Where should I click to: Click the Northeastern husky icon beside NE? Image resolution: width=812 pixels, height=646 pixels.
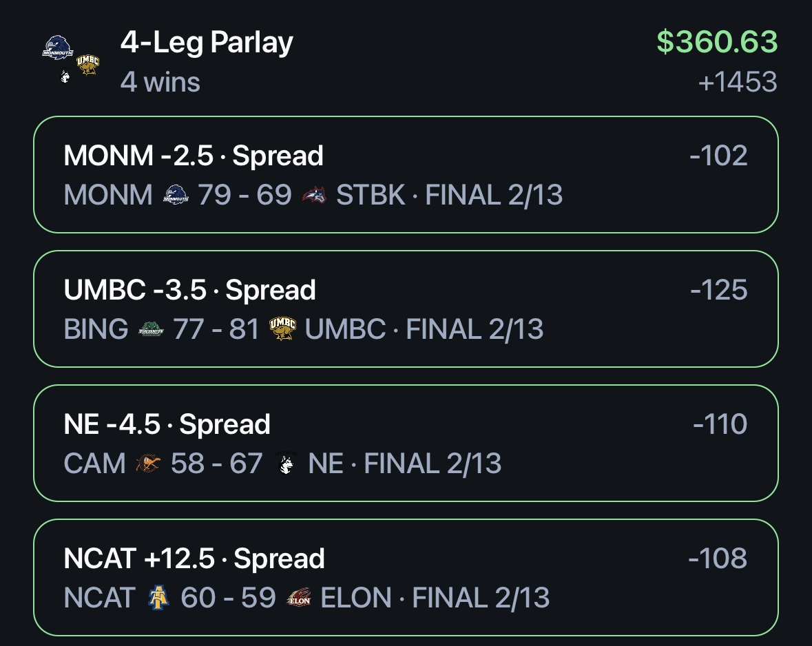click(286, 463)
